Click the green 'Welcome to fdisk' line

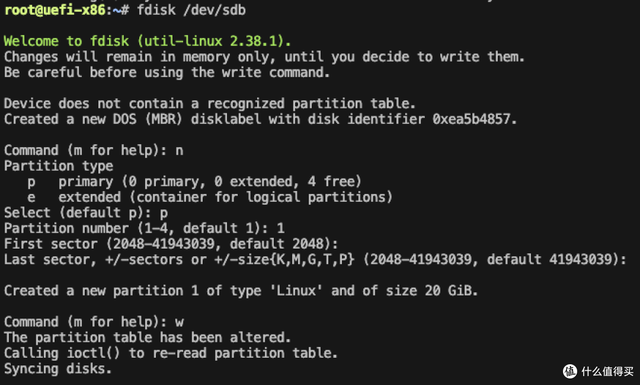tap(147, 41)
